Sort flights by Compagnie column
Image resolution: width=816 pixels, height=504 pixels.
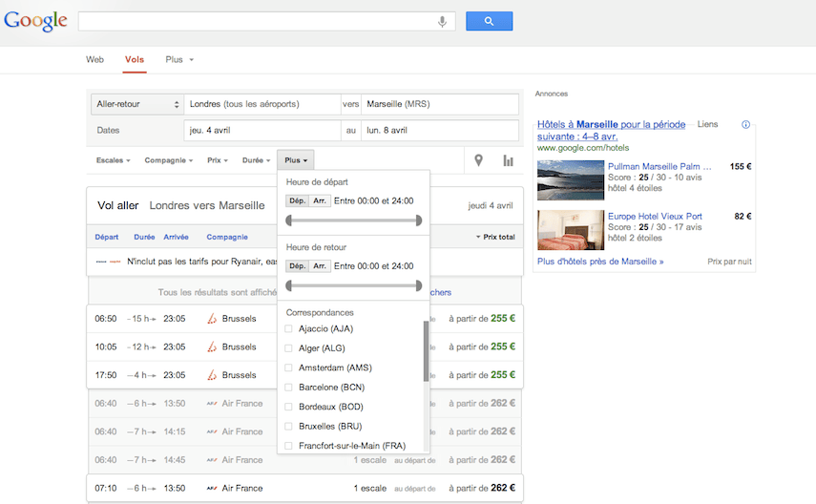[227, 237]
